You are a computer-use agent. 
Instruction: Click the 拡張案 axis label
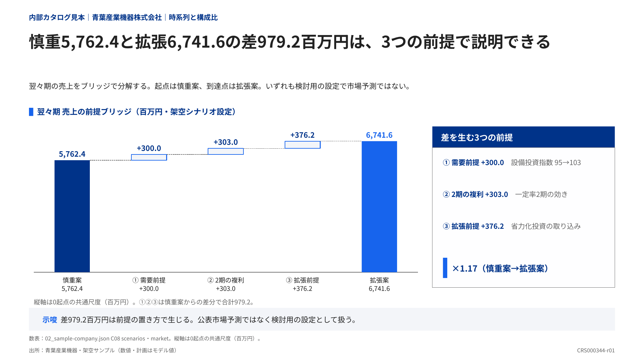pos(379,280)
